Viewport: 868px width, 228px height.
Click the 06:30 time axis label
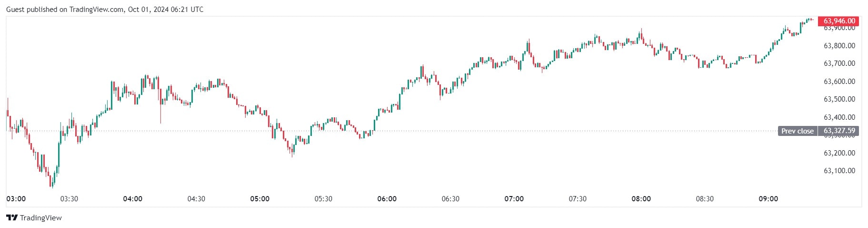[x=450, y=199]
